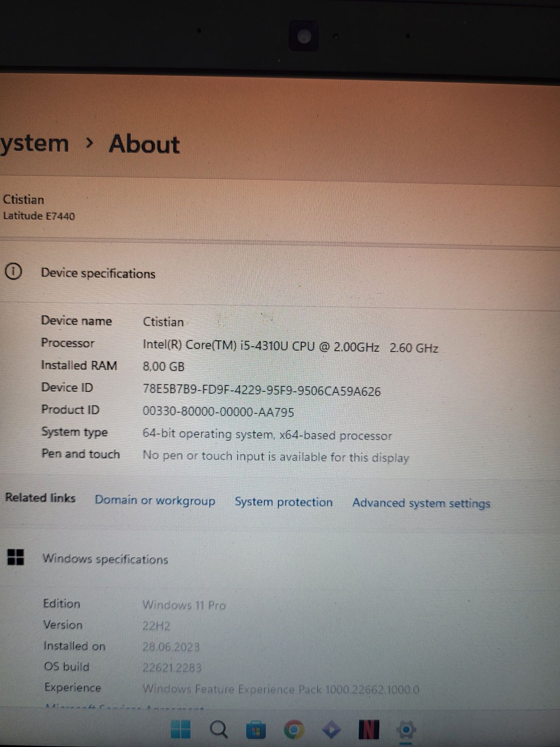
Task: Select Edition value Windows 11 Pro
Action: point(184,605)
